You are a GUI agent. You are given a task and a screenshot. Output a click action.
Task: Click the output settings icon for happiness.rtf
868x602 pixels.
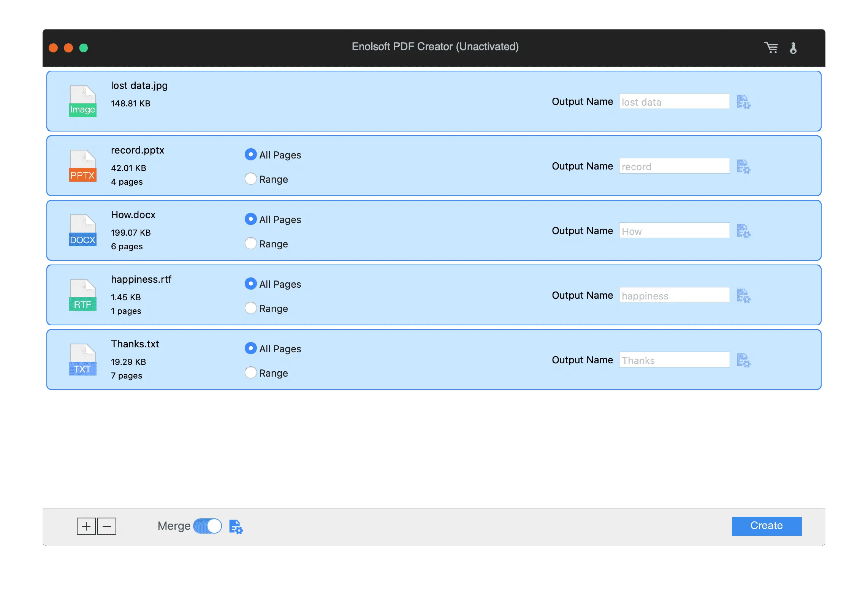point(744,295)
